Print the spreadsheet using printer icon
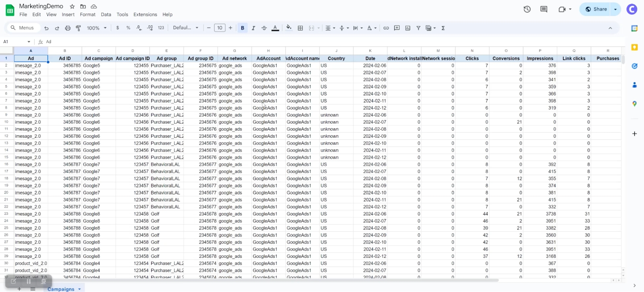644x292 pixels. coord(68,28)
